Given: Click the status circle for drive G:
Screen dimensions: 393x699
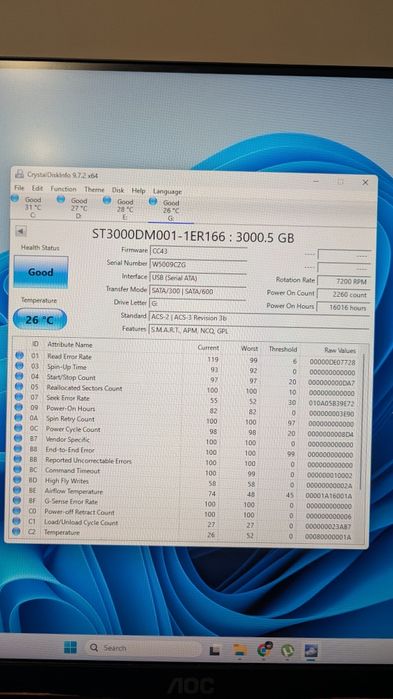Looking at the screenshot, I should (153, 201).
